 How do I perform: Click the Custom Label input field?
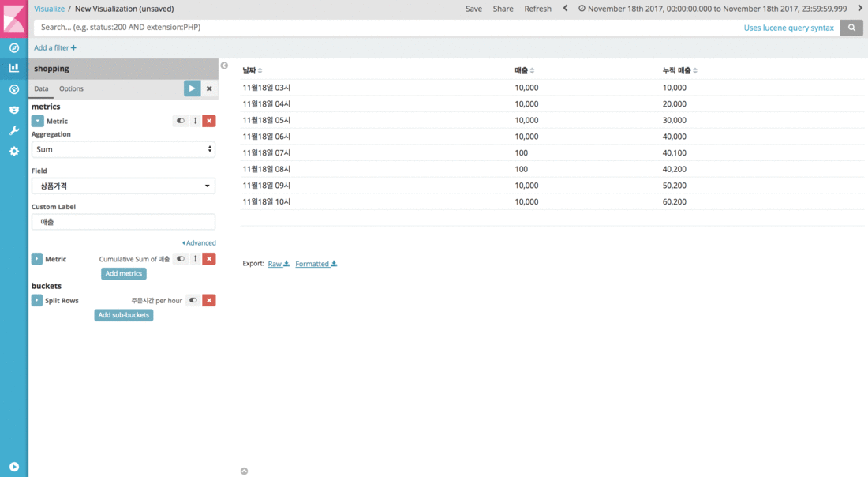point(123,222)
